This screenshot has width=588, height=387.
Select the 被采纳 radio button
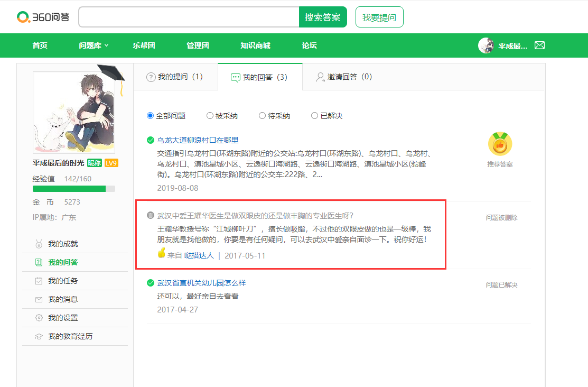210,116
